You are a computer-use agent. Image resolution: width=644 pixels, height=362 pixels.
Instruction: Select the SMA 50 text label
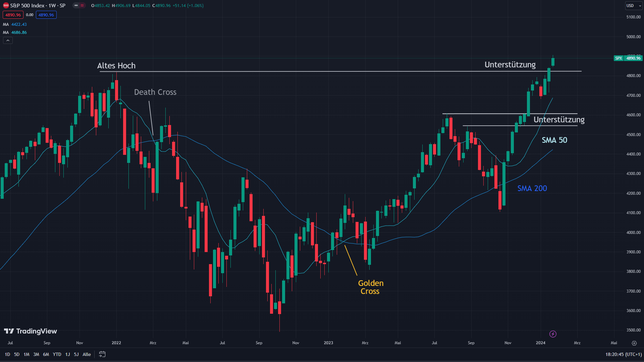click(x=554, y=140)
